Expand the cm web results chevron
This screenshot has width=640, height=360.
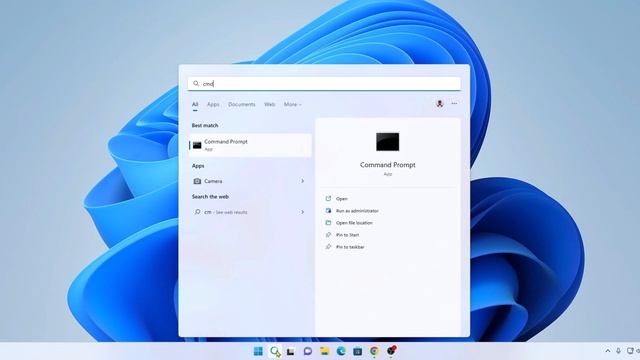[x=302, y=212]
